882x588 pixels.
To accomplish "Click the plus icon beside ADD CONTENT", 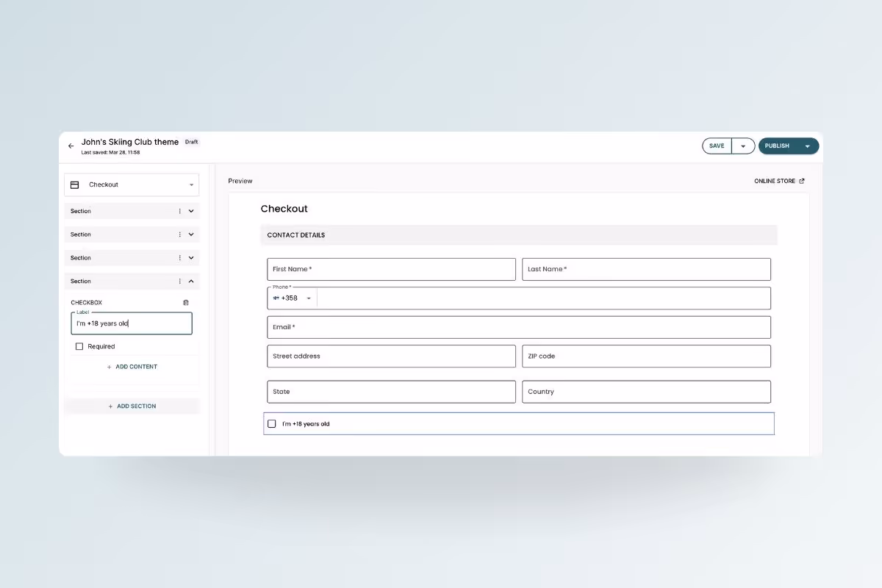I will pos(109,366).
